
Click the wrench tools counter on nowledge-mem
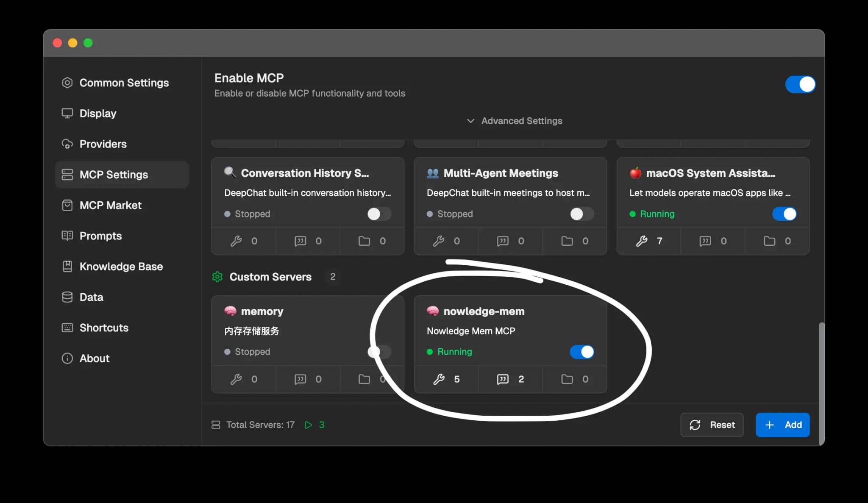coord(446,379)
